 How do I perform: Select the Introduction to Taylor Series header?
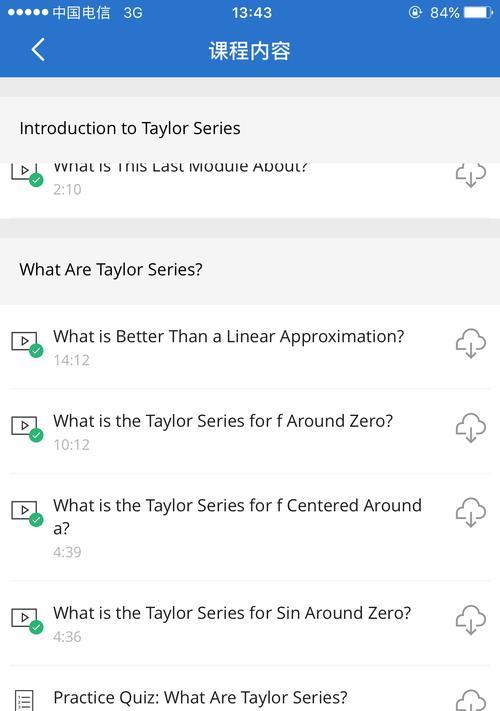click(250, 129)
